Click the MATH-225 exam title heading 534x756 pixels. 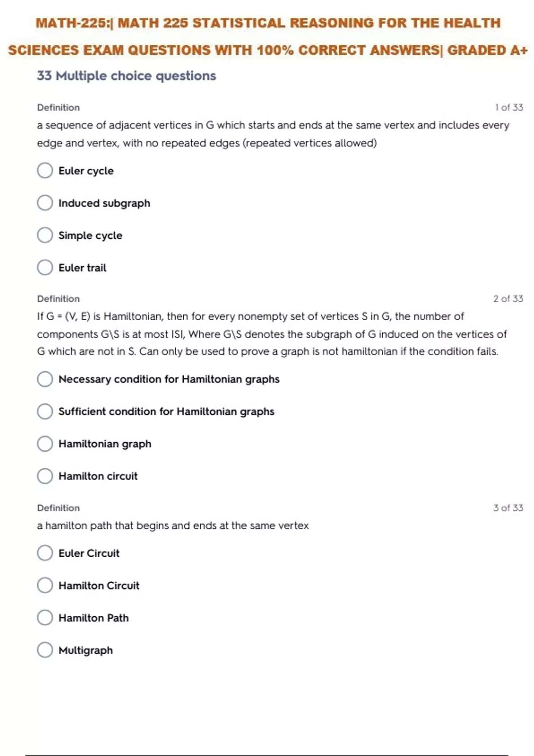[268, 36]
